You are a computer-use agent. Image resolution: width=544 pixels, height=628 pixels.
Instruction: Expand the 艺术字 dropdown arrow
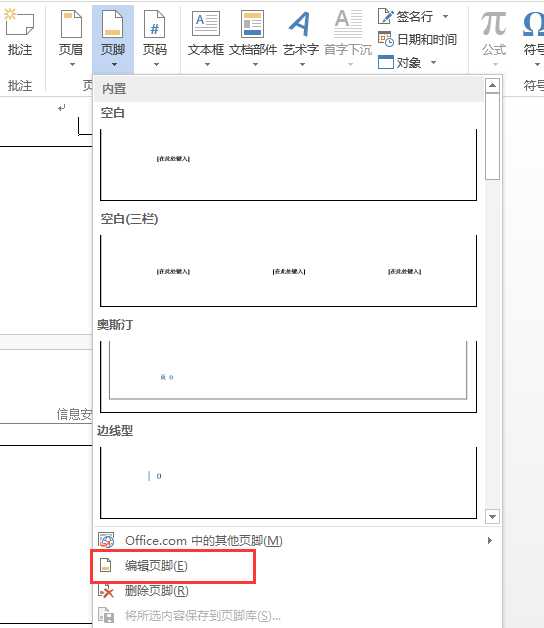click(302, 64)
